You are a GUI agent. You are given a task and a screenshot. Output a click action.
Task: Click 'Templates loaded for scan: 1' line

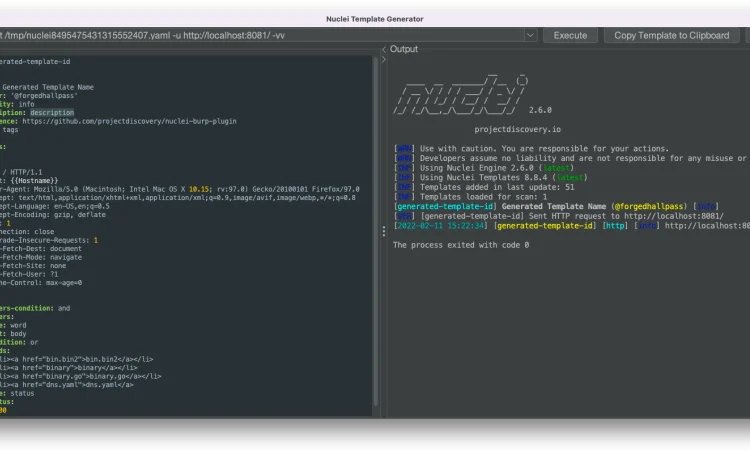470,197
